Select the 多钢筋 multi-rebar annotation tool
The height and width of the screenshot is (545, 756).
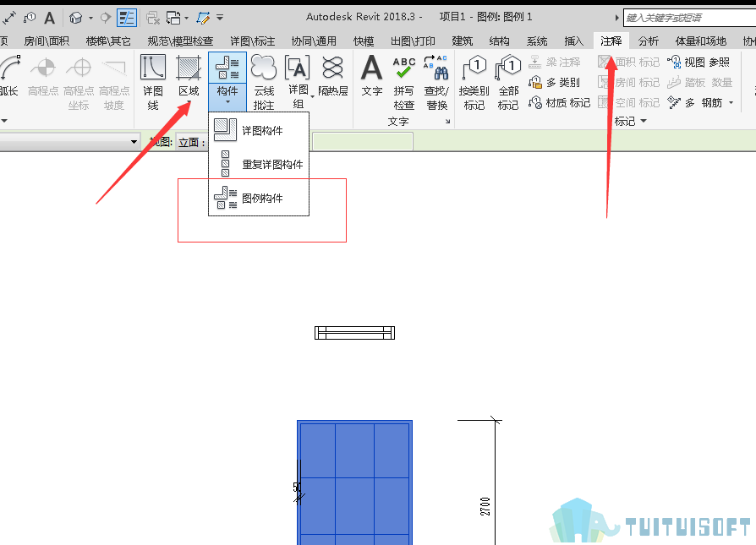(694, 102)
